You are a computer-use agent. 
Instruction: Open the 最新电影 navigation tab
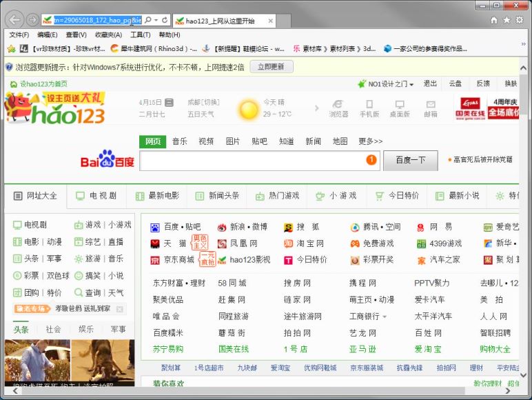pos(157,196)
